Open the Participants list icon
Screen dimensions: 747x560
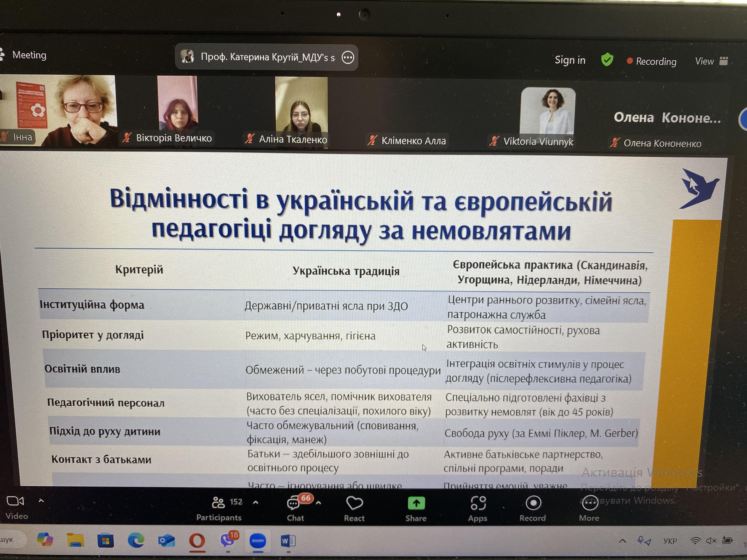(x=218, y=503)
